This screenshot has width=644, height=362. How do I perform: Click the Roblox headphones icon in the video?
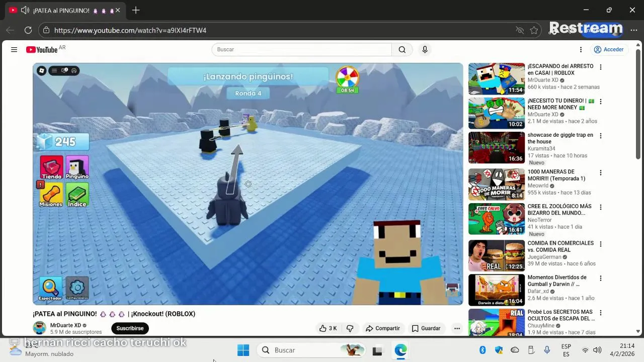click(x=74, y=70)
